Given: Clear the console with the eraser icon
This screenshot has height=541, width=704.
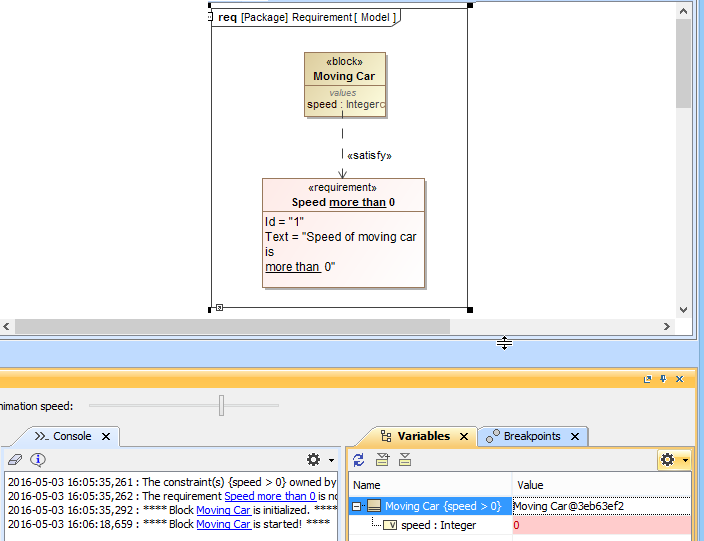Looking at the screenshot, I should tap(14, 459).
